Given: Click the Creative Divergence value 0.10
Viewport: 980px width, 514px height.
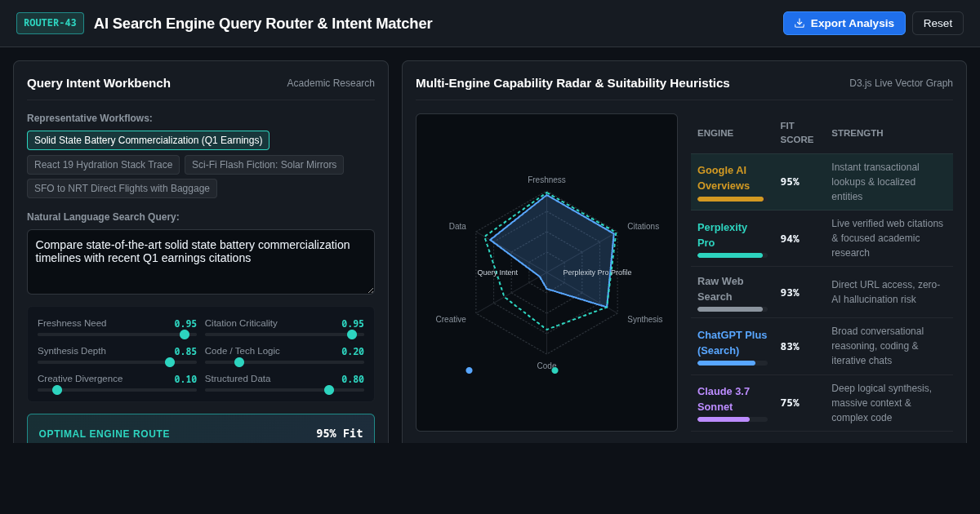Looking at the screenshot, I should coord(185,379).
